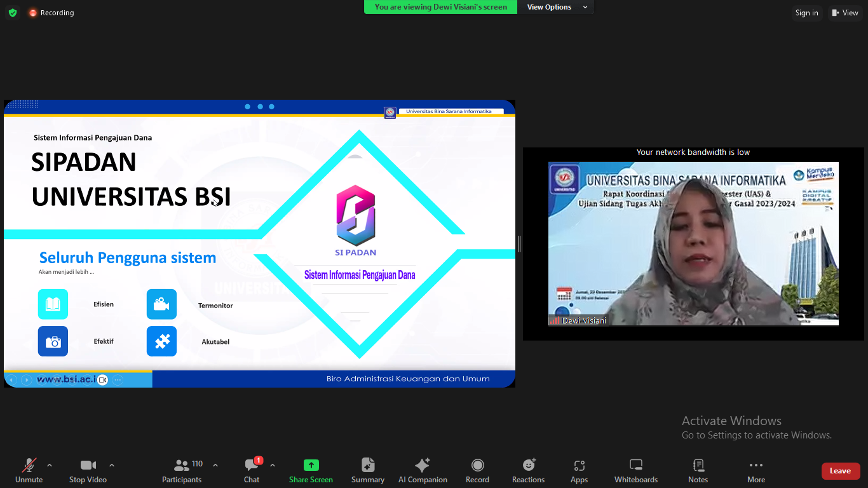868x488 pixels.
Task: Click the SI PADAN logo on slide
Action: tap(356, 220)
